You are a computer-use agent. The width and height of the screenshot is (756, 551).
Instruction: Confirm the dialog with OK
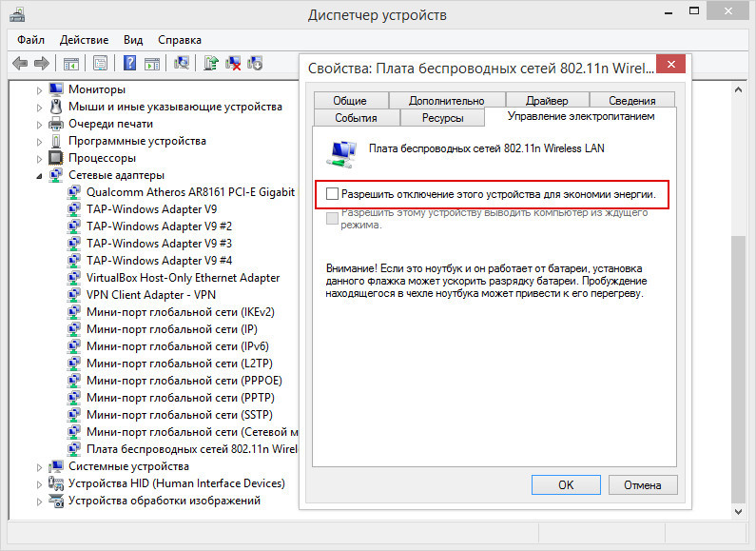566,485
